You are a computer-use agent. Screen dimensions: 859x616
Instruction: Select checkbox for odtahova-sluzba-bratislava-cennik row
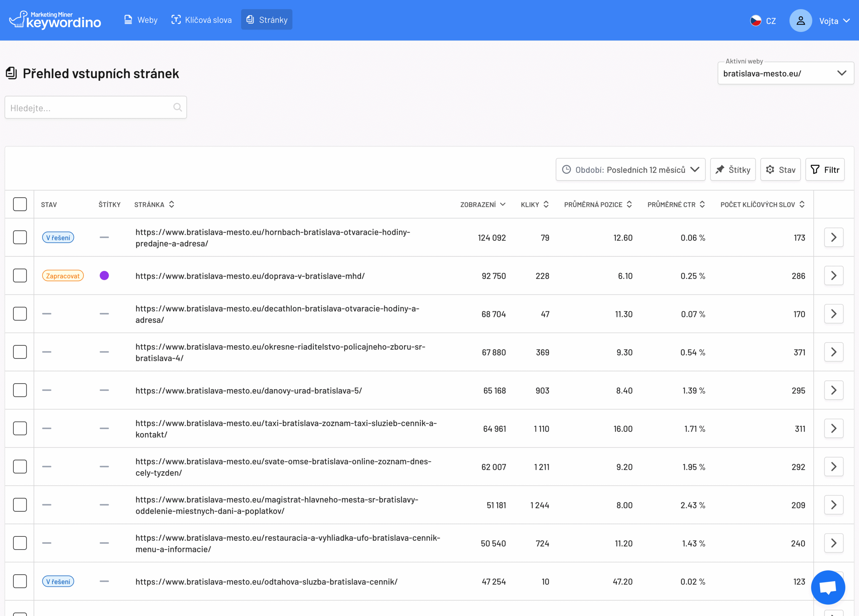(20, 581)
